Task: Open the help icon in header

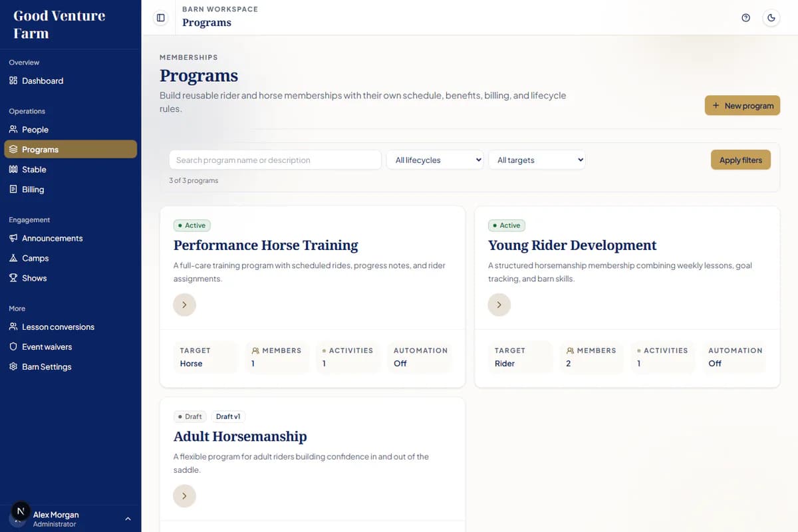Action: click(745, 18)
